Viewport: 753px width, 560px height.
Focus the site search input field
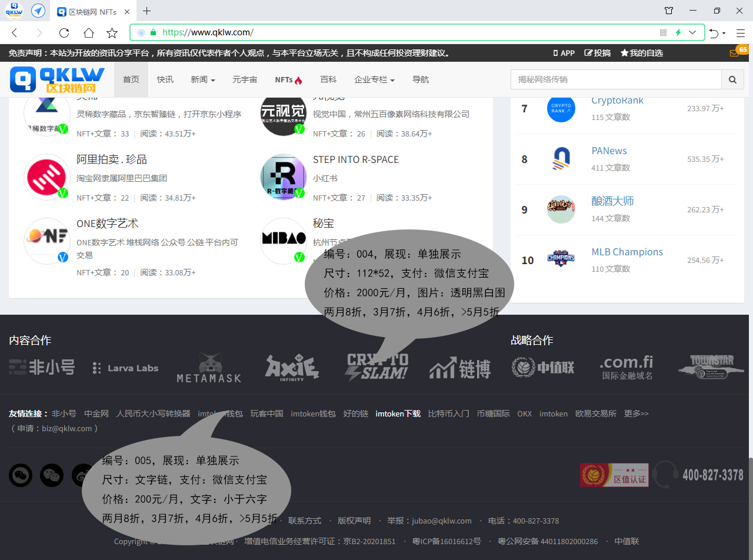(x=616, y=79)
